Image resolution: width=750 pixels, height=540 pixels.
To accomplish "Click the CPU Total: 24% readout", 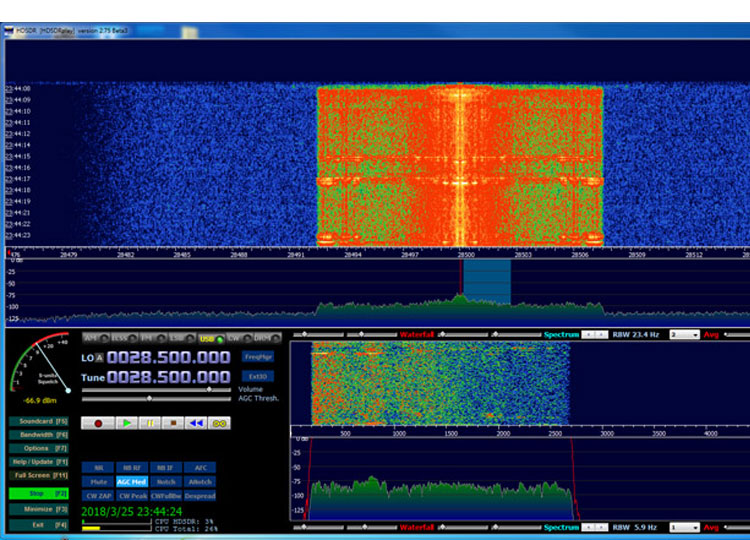I will (x=187, y=529).
